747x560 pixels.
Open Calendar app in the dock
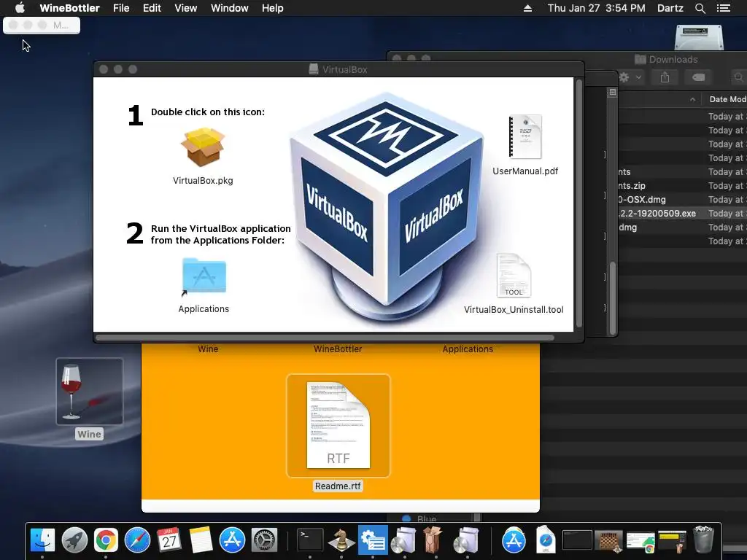pyautogui.click(x=169, y=540)
